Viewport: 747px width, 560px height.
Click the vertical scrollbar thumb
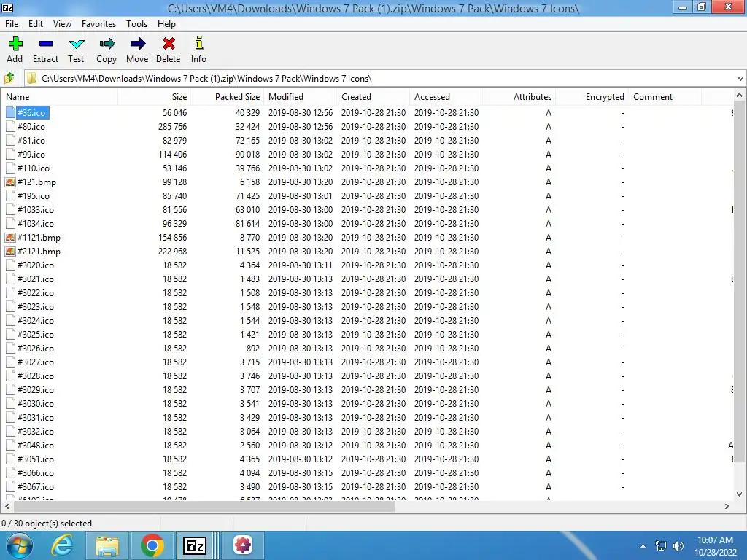click(x=740, y=281)
